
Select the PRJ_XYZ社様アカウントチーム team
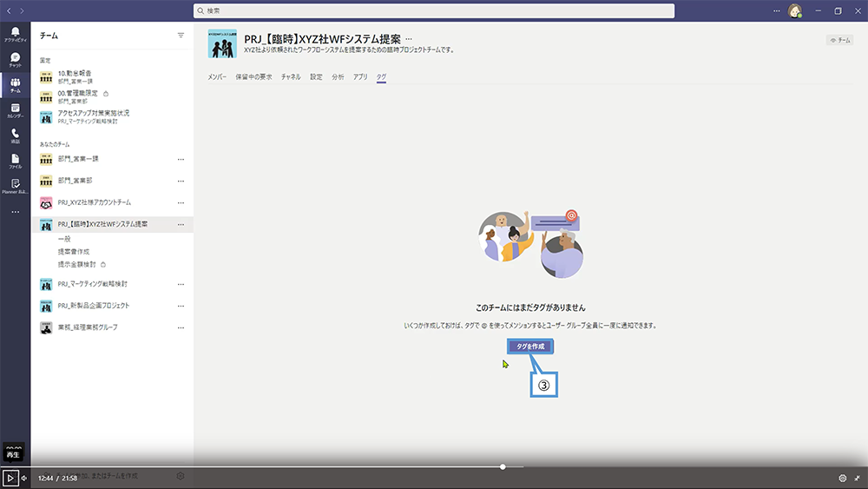pyautogui.click(x=94, y=202)
